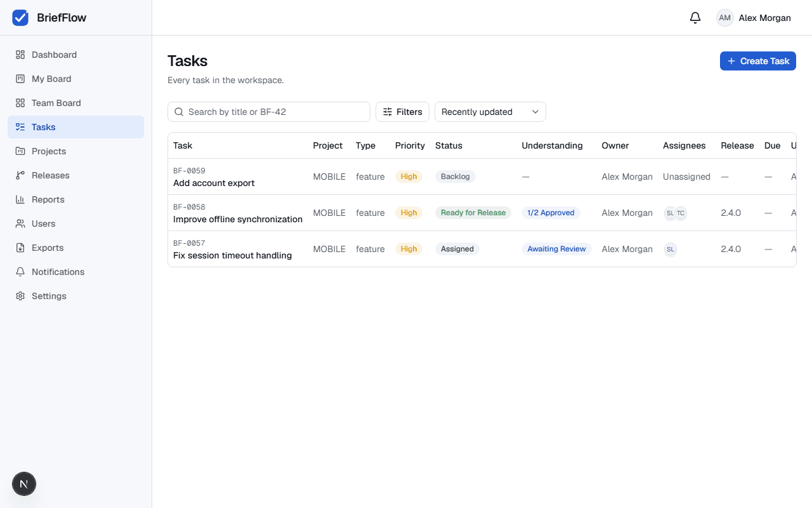
Task: Open the Add account export task
Action: pyautogui.click(x=214, y=183)
